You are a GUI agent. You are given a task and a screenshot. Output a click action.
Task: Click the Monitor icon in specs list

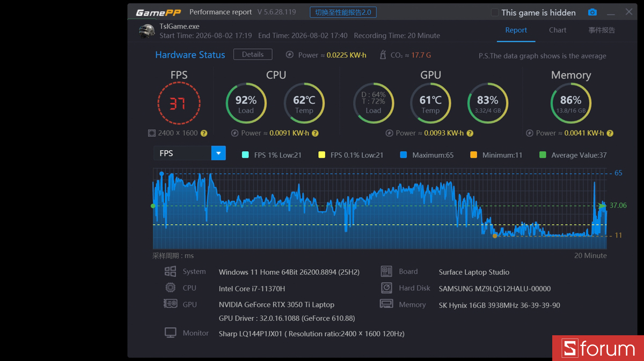170,333
